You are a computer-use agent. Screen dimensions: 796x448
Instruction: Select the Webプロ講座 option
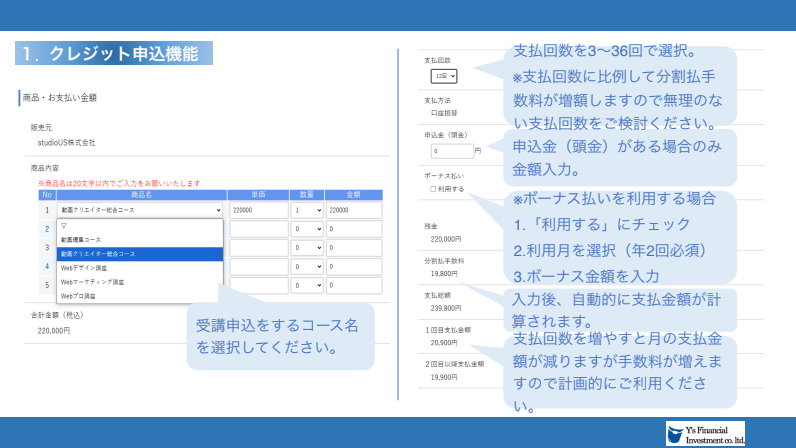[82, 296]
